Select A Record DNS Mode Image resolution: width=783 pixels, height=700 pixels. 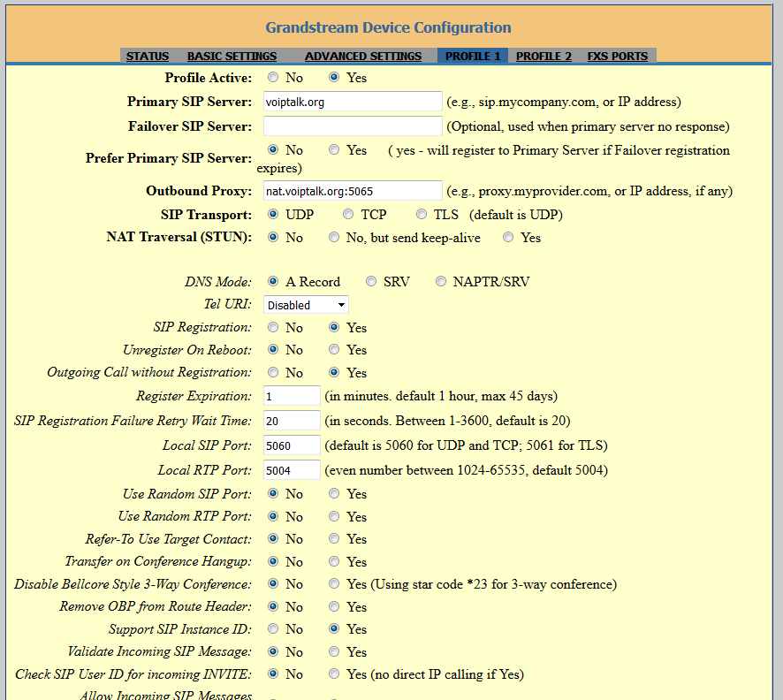[273, 281]
